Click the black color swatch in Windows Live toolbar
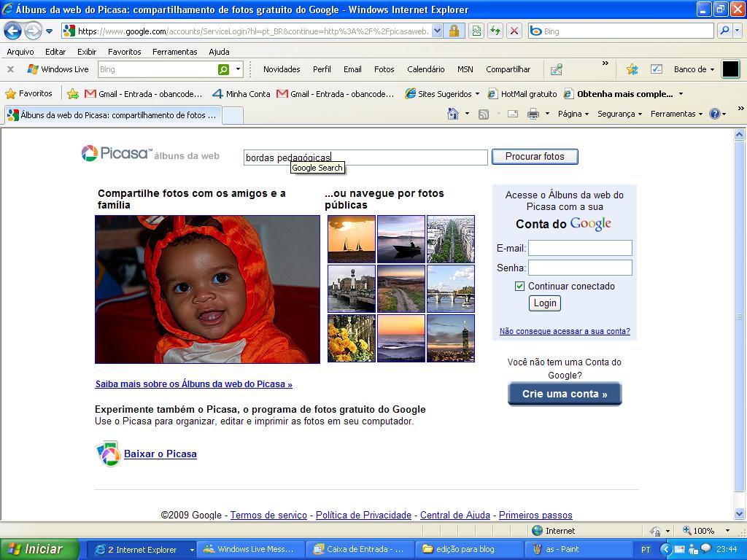The image size is (747, 560). [x=730, y=69]
